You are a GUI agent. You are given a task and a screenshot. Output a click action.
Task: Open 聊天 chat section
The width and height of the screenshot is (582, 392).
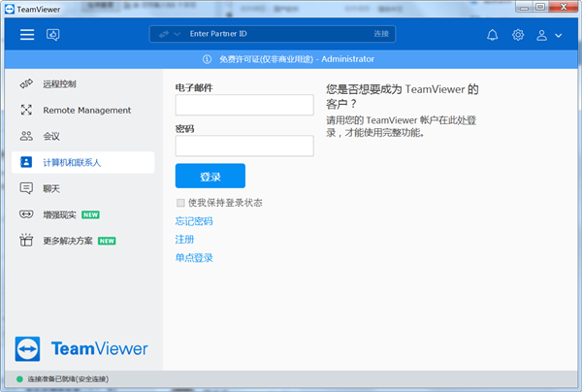[83, 188]
